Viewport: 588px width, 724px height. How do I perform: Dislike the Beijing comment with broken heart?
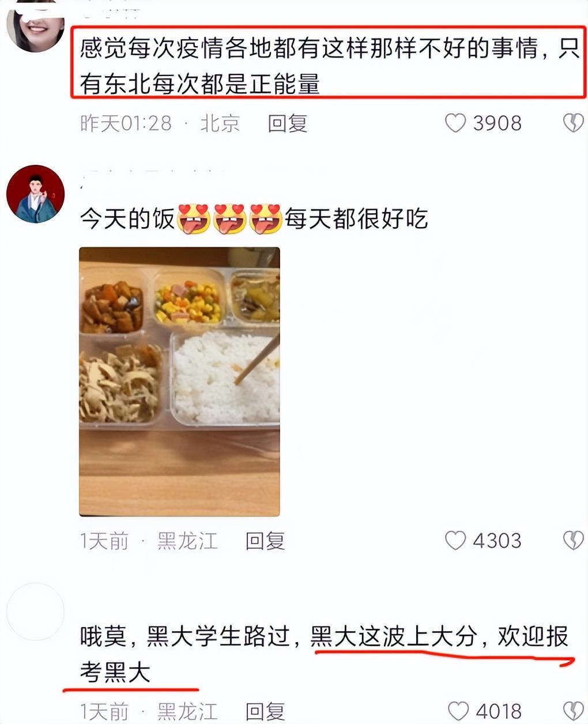tap(573, 123)
